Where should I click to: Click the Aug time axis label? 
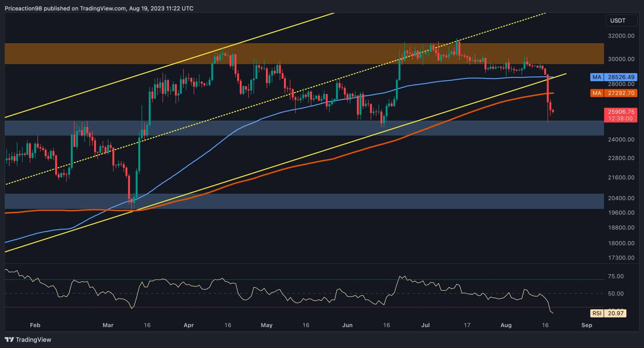click(506, 325)
